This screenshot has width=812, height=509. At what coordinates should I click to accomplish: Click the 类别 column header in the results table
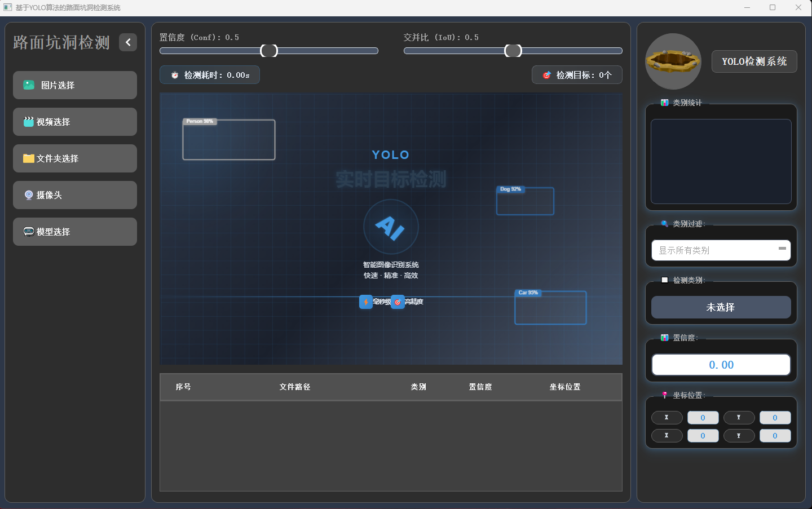(x=418, y=387)
